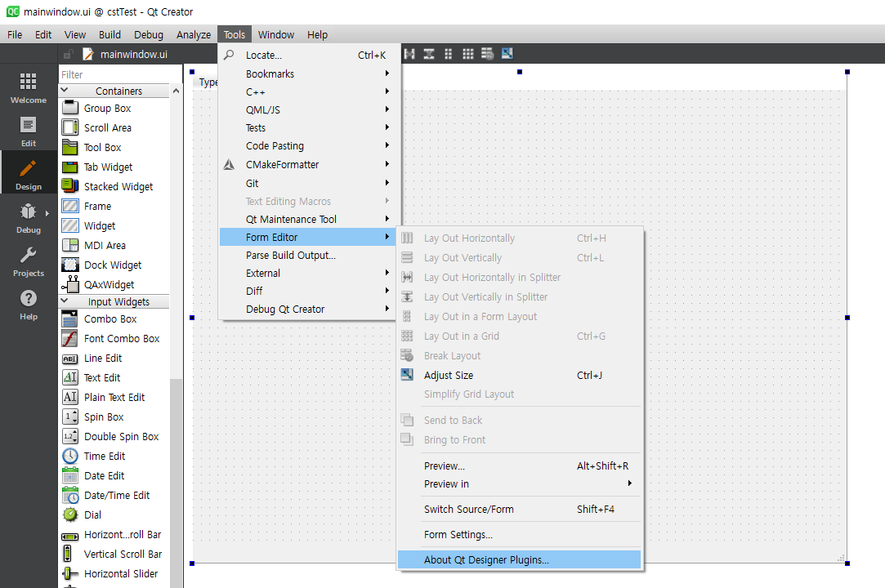Click the Group Box widget icon
The height and width of the screenshot is (588, 885).
coord(70,108)
